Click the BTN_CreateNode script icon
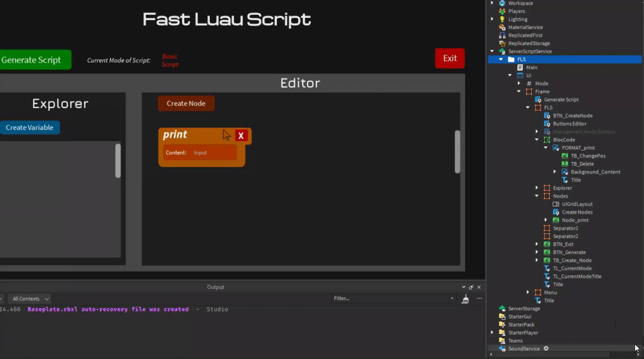Screen dimensions: 644x359 547,116
